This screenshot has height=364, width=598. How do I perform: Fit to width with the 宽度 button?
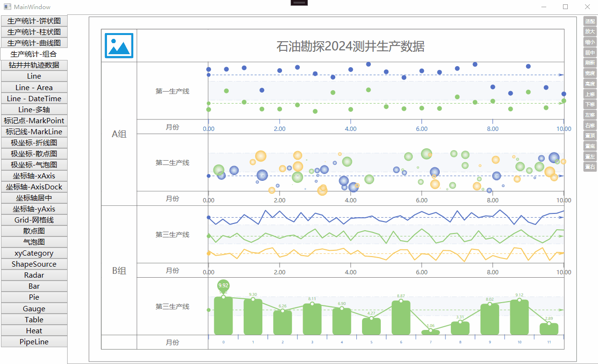coord(590,73)
